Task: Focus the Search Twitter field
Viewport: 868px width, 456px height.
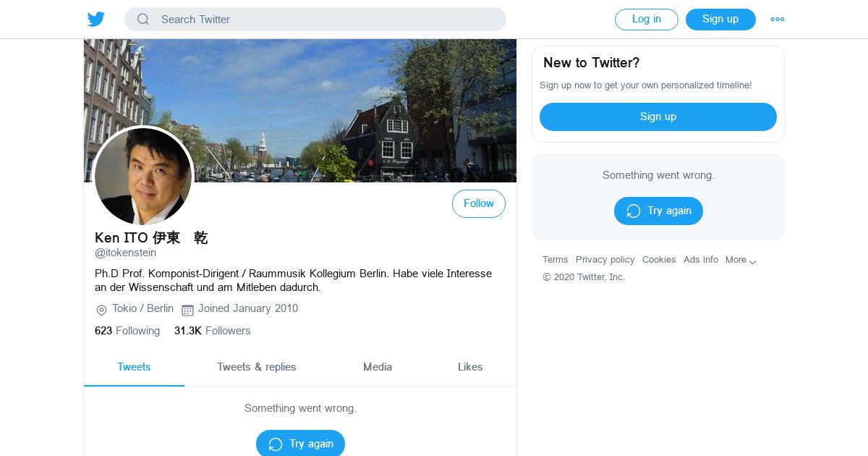Action: pos(315,20)
